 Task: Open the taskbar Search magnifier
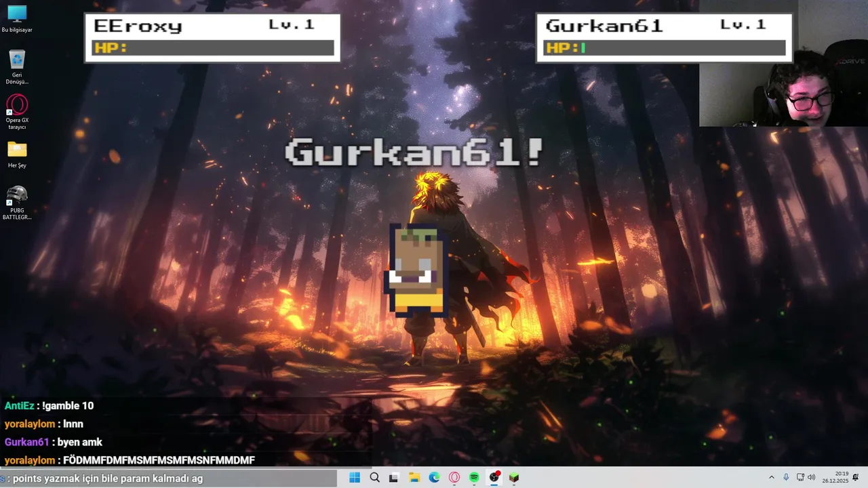click(374, 478)
